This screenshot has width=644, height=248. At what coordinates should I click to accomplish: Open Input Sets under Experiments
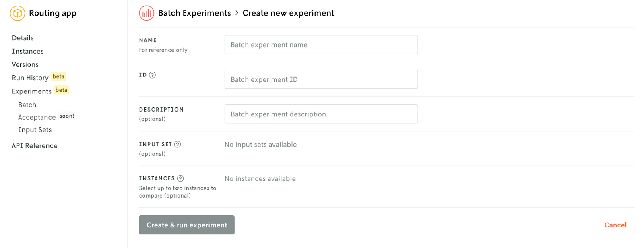(35, 130)
